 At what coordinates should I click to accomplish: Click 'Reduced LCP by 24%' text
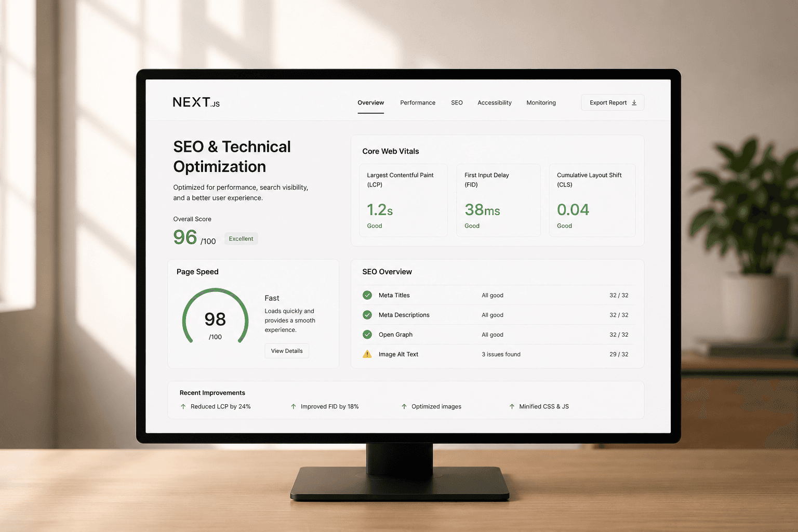pyautogui.click(x=220, y=407)
